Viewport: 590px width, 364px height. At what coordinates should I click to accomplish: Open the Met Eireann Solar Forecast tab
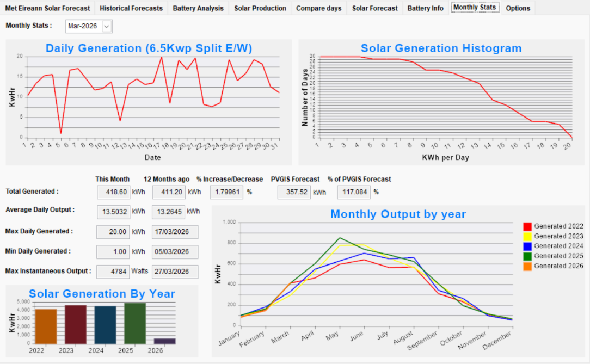tap(47, 8)
